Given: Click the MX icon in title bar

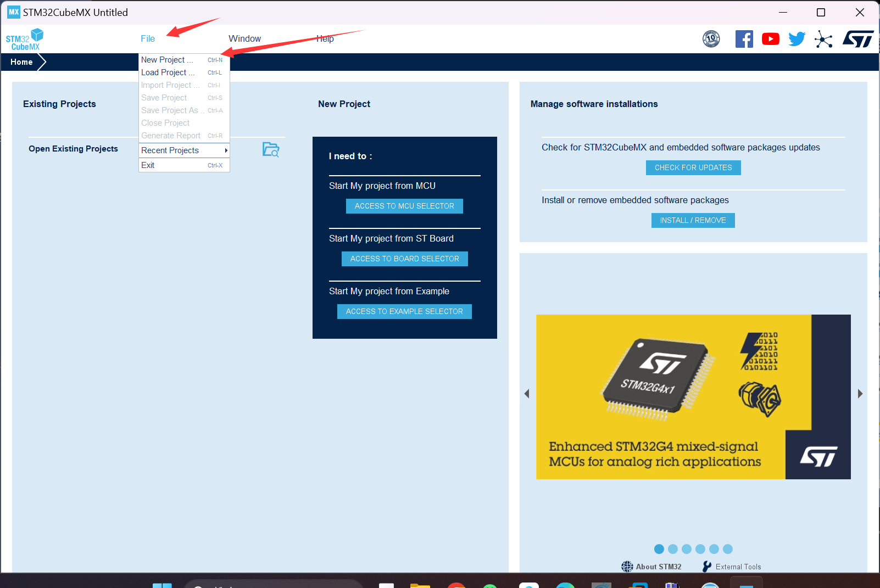Looking at the screenshot, I should coord(14,12).
